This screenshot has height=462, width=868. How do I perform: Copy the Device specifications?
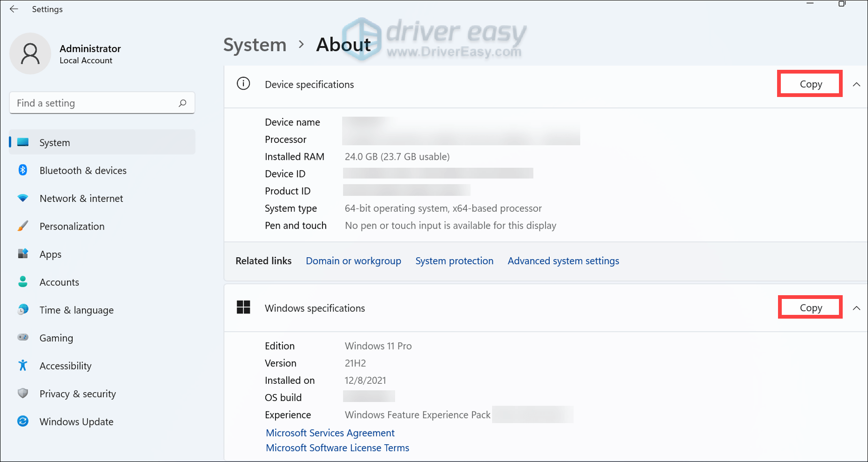click(810, 84)
